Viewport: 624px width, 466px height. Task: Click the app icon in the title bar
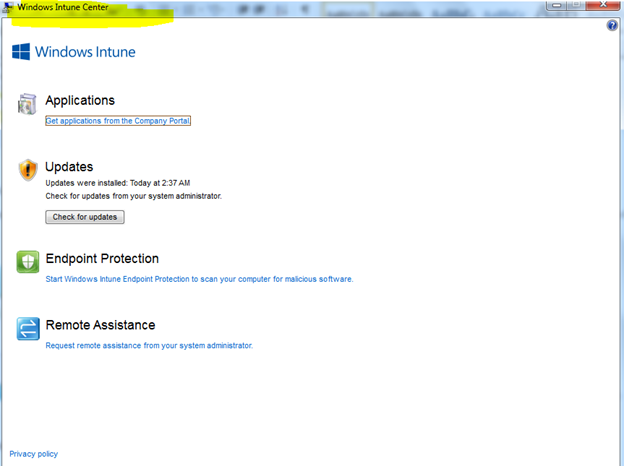(8, 8)
